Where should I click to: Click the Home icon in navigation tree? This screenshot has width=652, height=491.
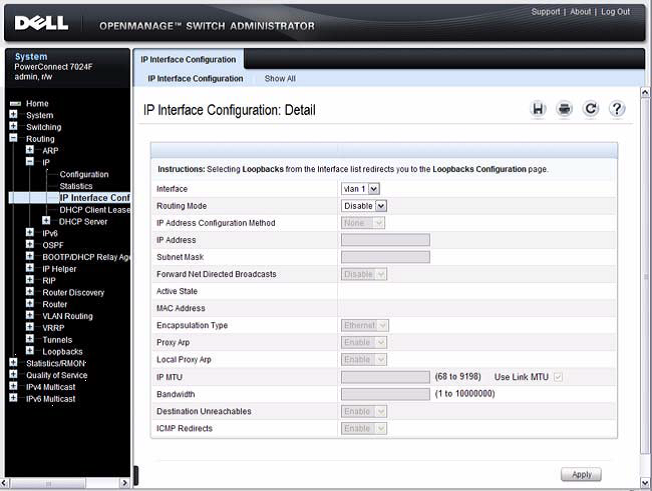tap(15, 104)
